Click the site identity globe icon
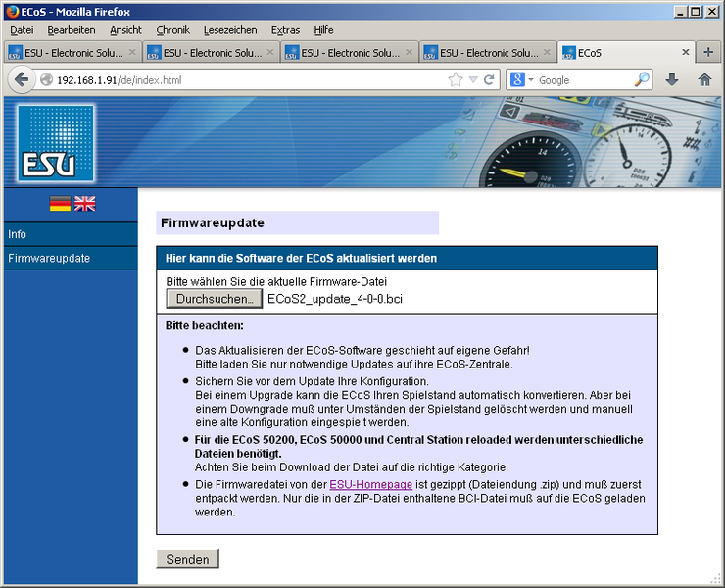725x588 pixels. click(x=46, y=80)
